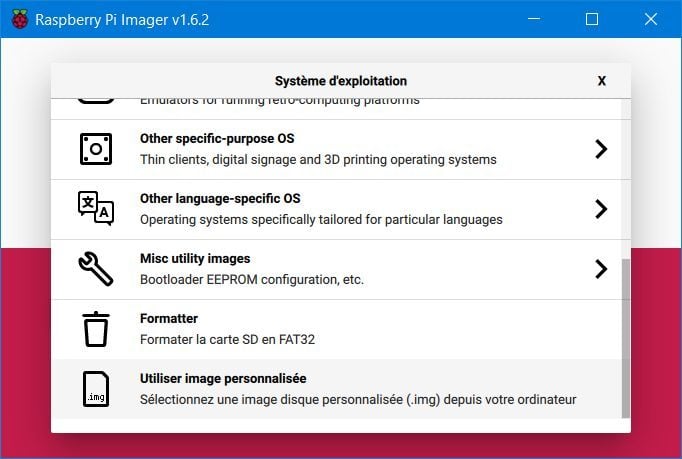Select the Formatter option
Screen dimensions: 682x459
point(336,329)
